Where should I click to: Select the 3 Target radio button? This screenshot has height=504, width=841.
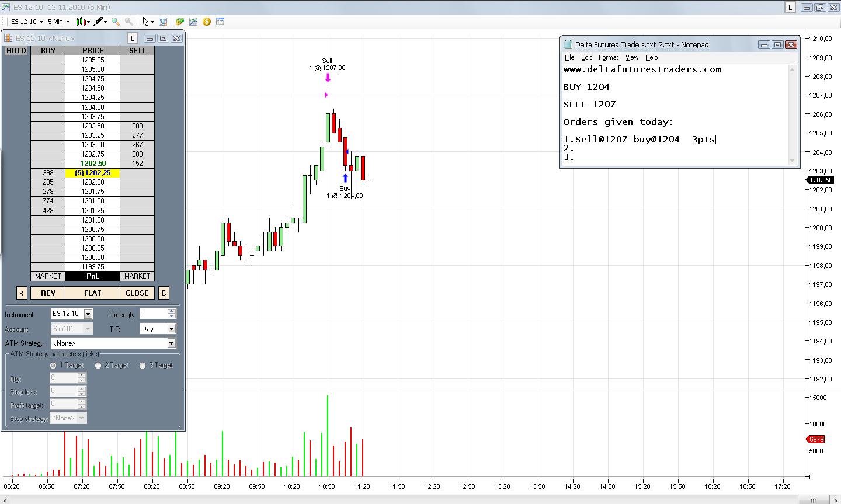pyautogui.click(x=143, y=365)
